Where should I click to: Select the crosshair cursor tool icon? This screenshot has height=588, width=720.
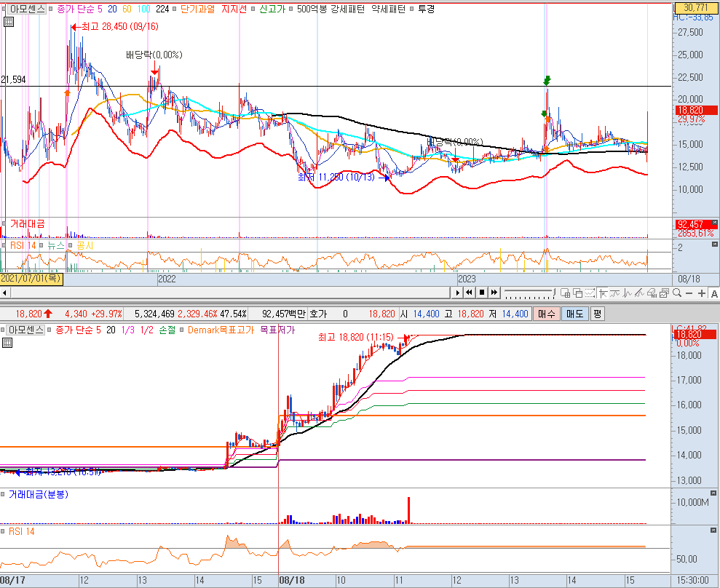(603, 293)
